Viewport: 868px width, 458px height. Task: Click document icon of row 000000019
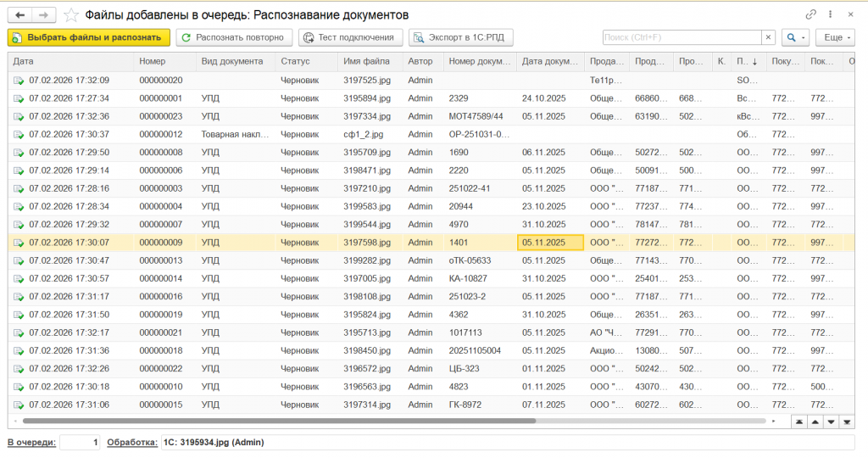[19, 316]
